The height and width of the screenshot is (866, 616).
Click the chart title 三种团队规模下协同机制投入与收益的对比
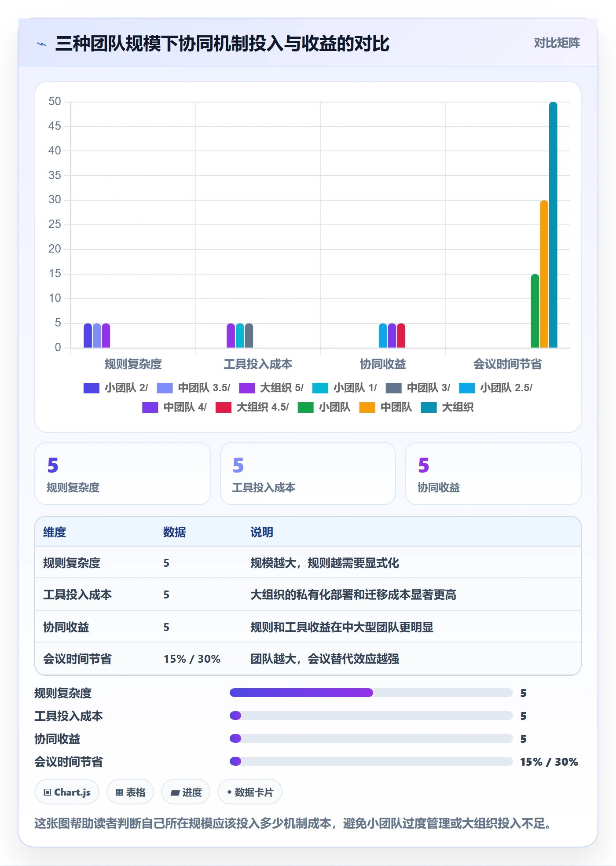(x=222, y=44)
